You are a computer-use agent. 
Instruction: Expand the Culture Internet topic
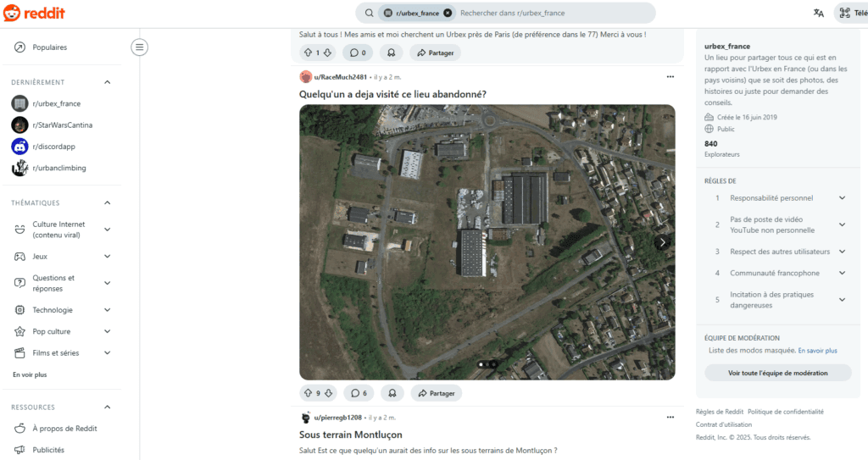108,230
